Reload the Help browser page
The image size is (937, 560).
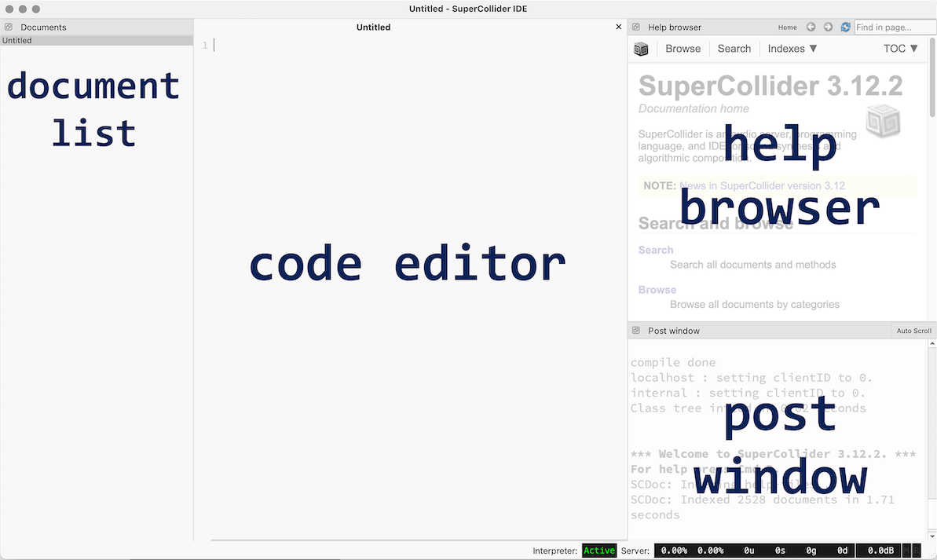(845, 27)
